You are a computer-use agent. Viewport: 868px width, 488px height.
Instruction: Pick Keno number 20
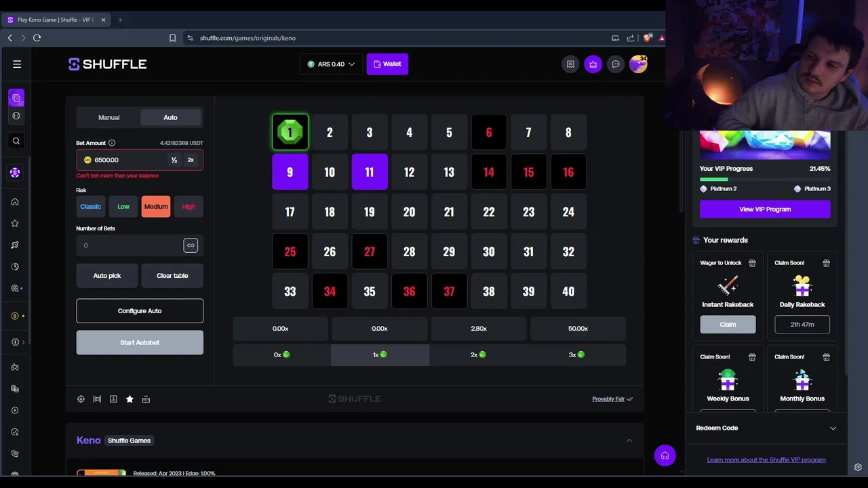click(x=409, y=212)
